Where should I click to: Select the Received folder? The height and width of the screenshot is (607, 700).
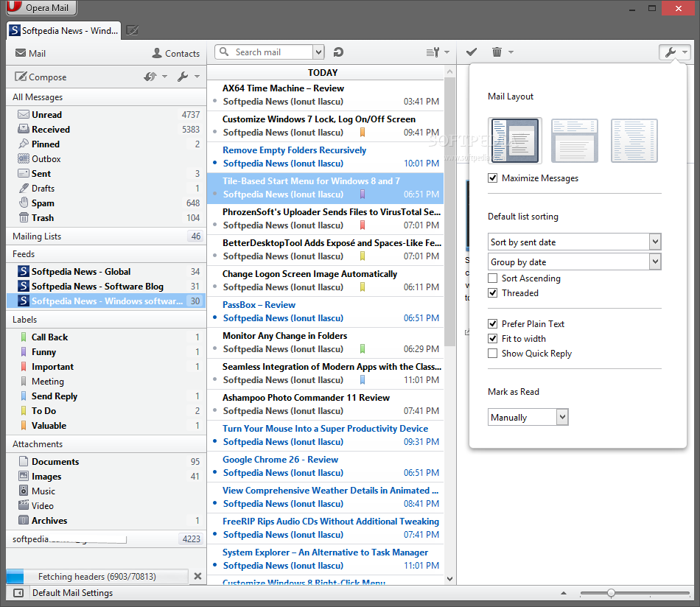point(106,130)
